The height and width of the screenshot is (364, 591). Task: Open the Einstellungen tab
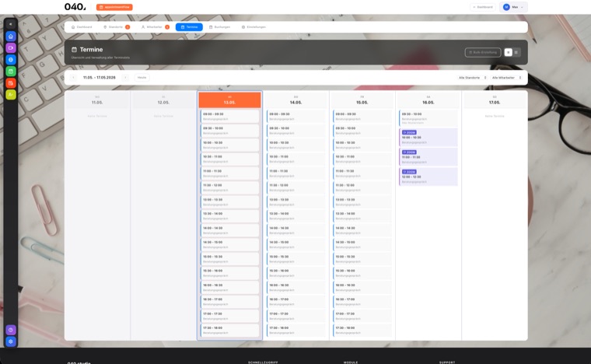pyautogui.click(x=254, y=27)
